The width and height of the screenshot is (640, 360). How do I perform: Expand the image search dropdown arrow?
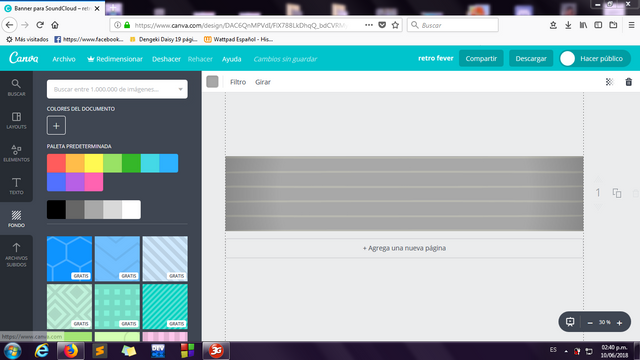pos(180,89)
